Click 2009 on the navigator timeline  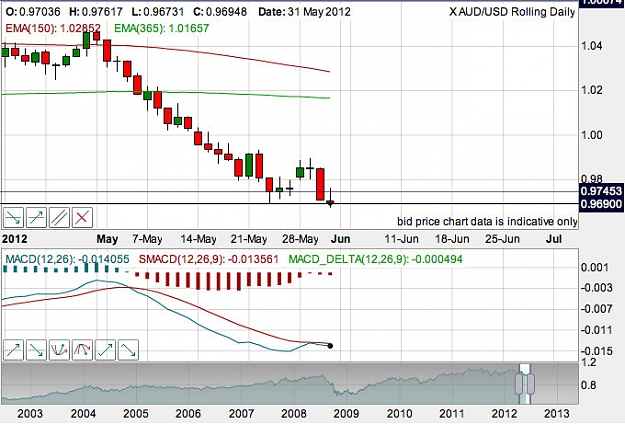(346, 413)
